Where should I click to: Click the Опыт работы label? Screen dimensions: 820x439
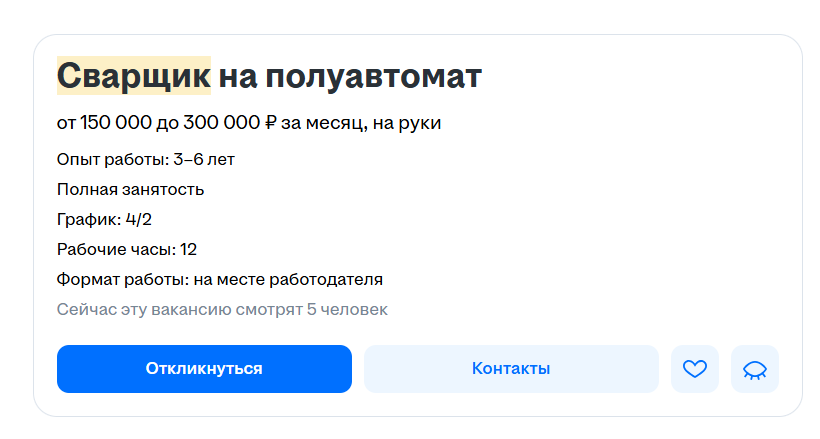point(113,160)
